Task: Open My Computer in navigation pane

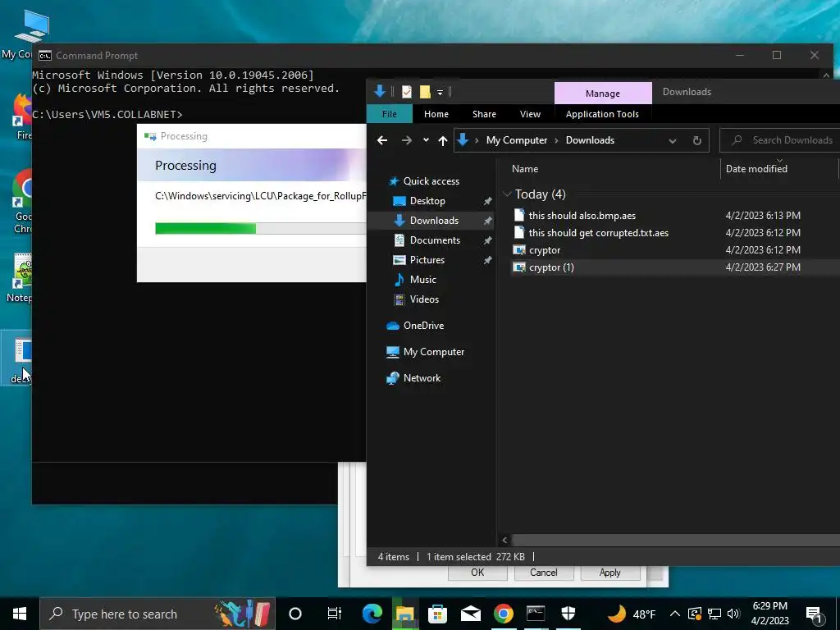Action: [426, 352]
